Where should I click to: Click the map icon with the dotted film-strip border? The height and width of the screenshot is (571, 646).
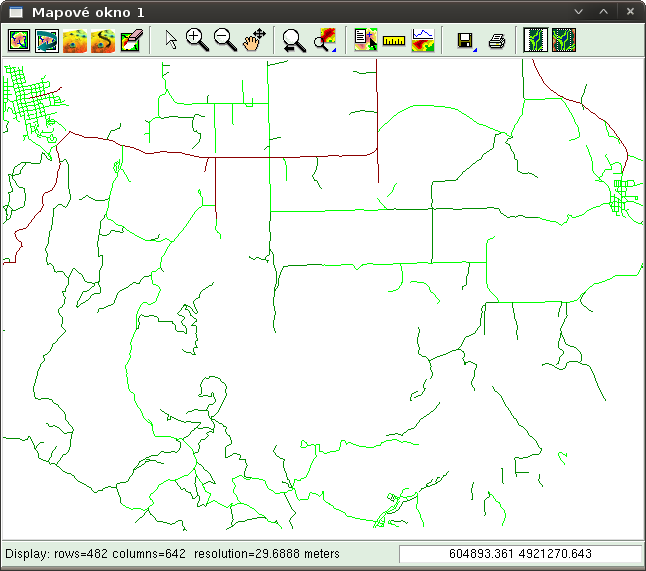pos(535,40)
